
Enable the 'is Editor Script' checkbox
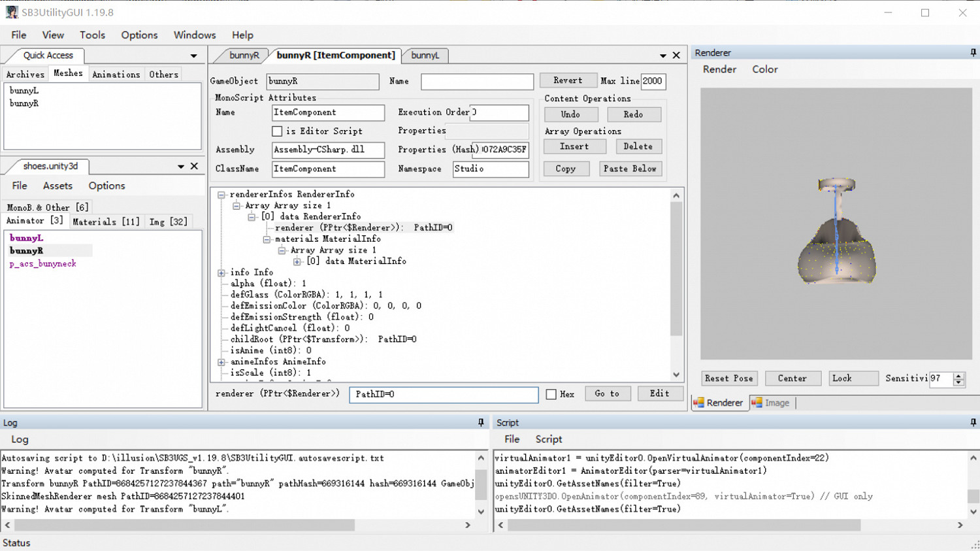tap(277, 131)
